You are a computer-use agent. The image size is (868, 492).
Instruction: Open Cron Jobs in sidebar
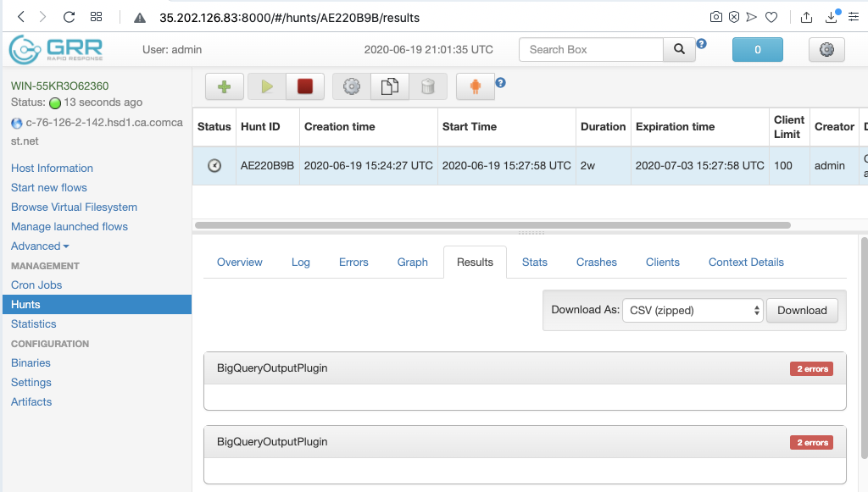pyautogui.click(x=36, y=285)
